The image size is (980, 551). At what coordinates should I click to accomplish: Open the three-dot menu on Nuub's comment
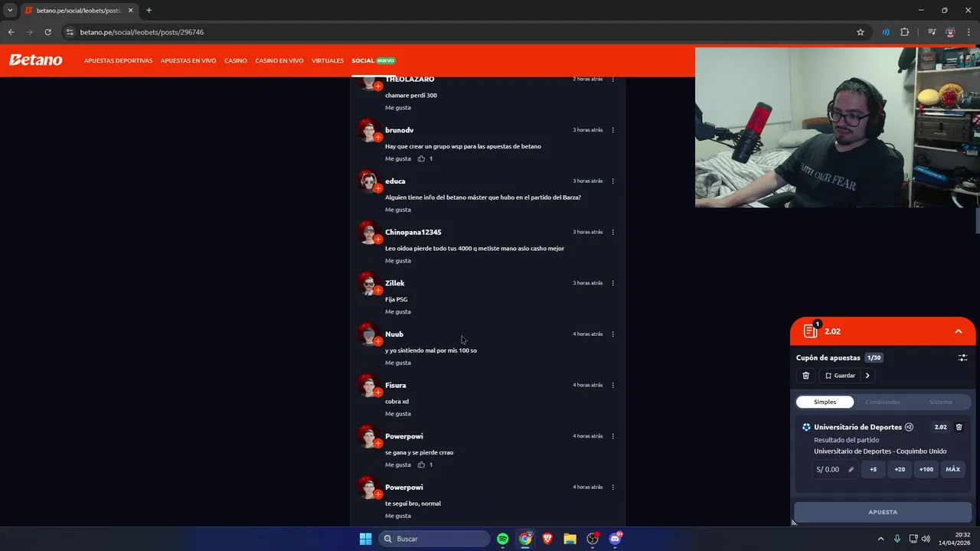pos(612,334)
